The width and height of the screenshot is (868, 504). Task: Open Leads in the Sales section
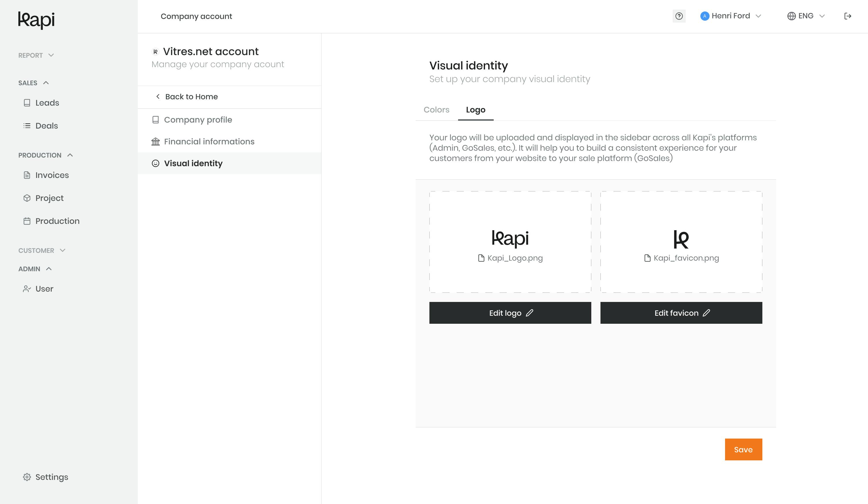click(41, 103)
